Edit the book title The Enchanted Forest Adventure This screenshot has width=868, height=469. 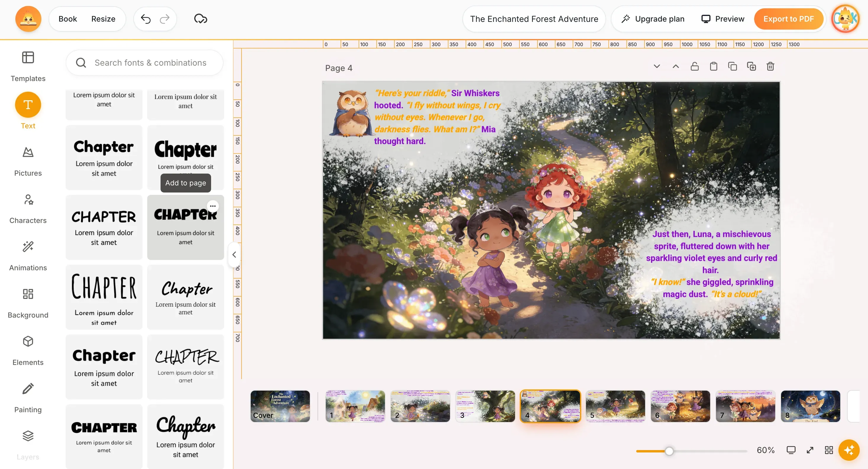(x=534, y=19)
